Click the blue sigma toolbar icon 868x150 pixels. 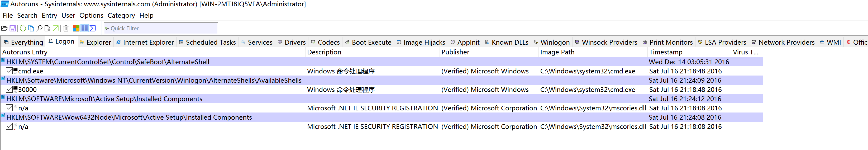[93, 28]
